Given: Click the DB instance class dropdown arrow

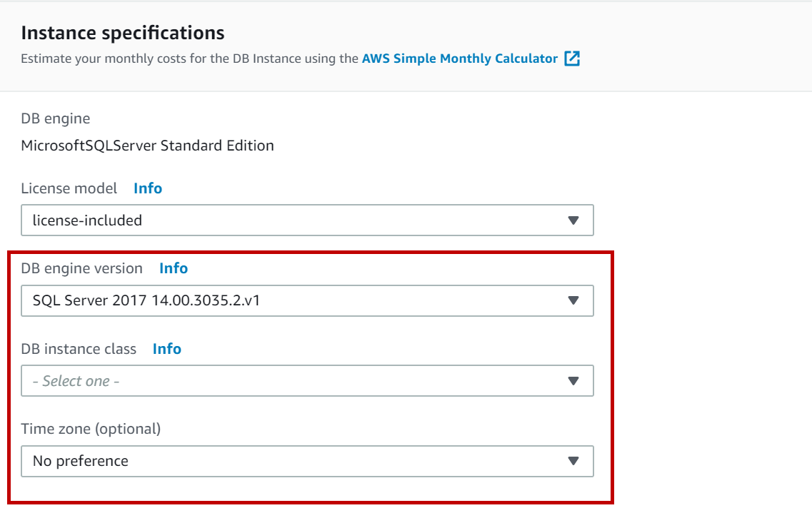Looking at the screenshot, I should click(573, 381).
